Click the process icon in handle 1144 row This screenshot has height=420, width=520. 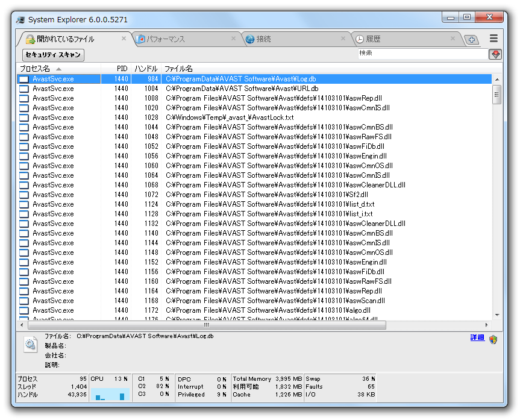pos(24,242)
